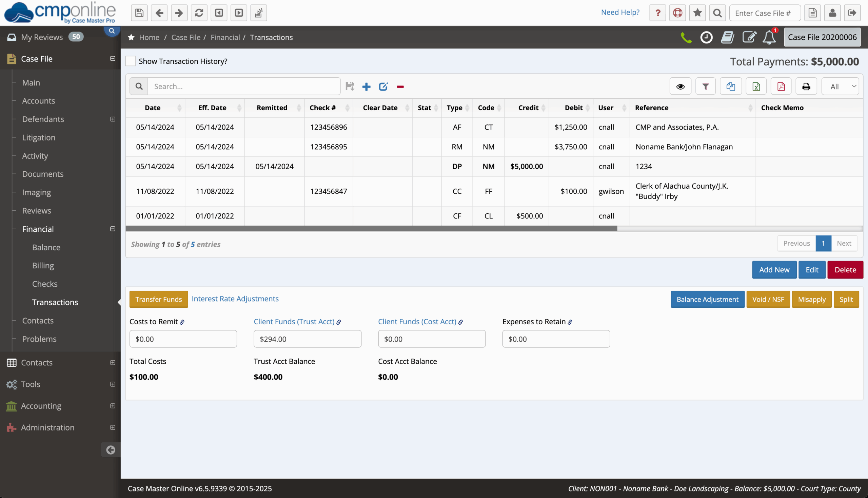Viewport: 868px width, 498px height.
Task: Enable Show Transaction History checkbox
Action: click(x=130, y=61)
